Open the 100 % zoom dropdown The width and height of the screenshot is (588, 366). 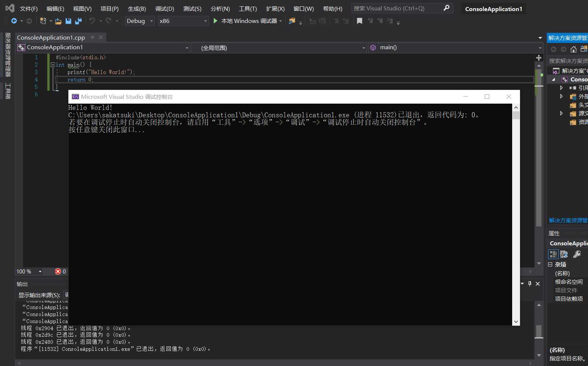[x=29, y=272]
